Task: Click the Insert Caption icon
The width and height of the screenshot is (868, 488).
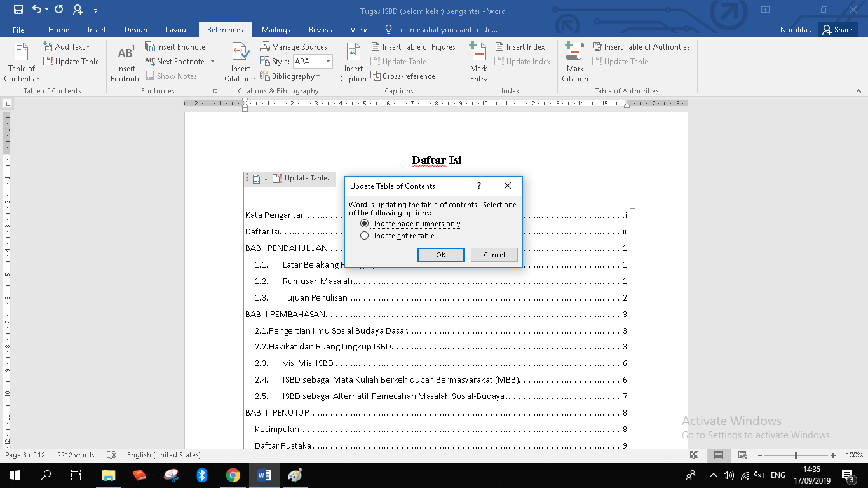Action: pos(353,54)
